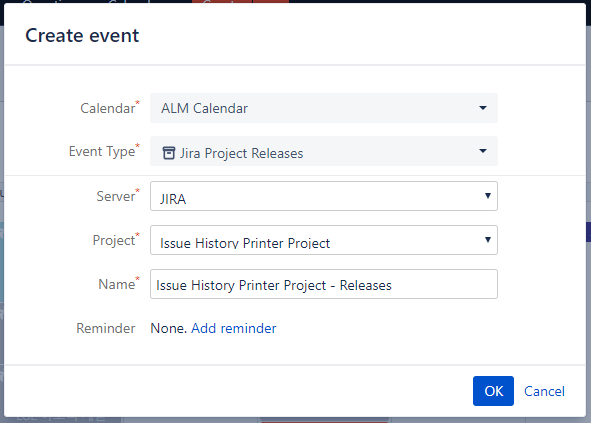
Task: Expand the Jira Project Releases event type
Action: 324,151
